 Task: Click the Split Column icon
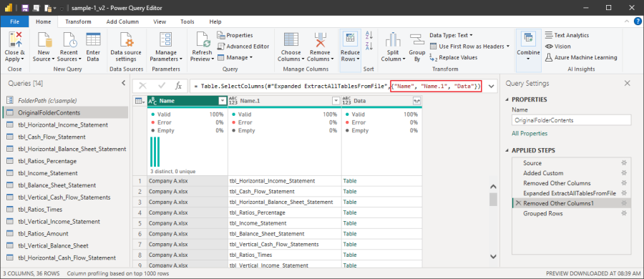click(x=393, y=40)
